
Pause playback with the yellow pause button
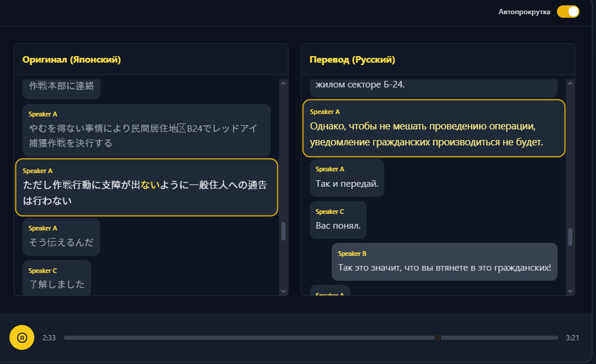22,337
